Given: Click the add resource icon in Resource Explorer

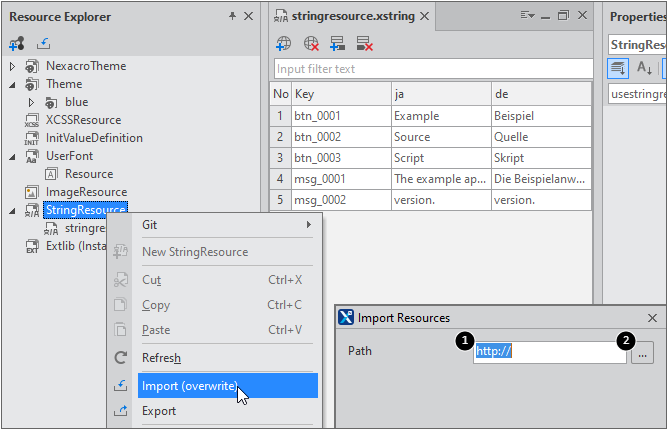Looking at the screenshot, I should coord(17,44).
